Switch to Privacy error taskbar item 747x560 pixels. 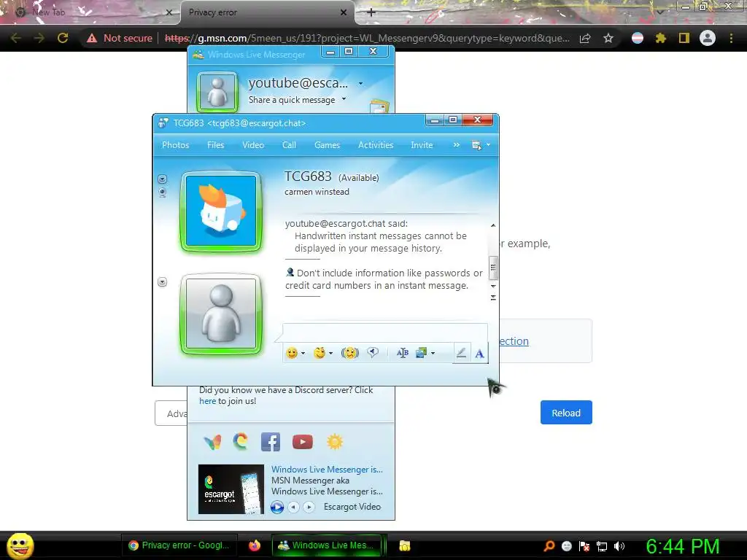click(179, 545)
